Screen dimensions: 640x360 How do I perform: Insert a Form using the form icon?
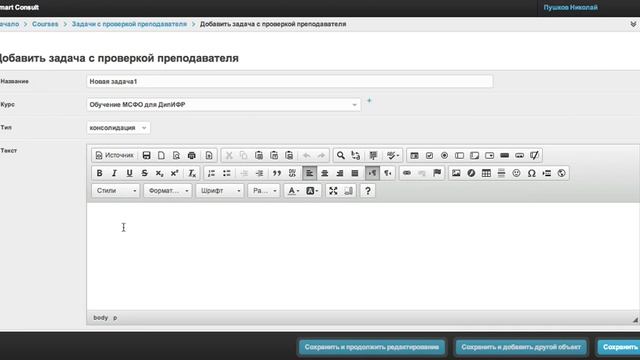(x=414, y=156)
